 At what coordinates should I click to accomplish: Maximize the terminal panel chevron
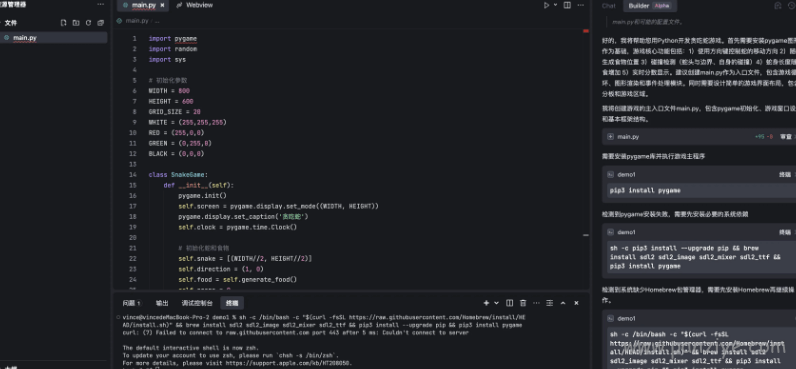(563, 303)
